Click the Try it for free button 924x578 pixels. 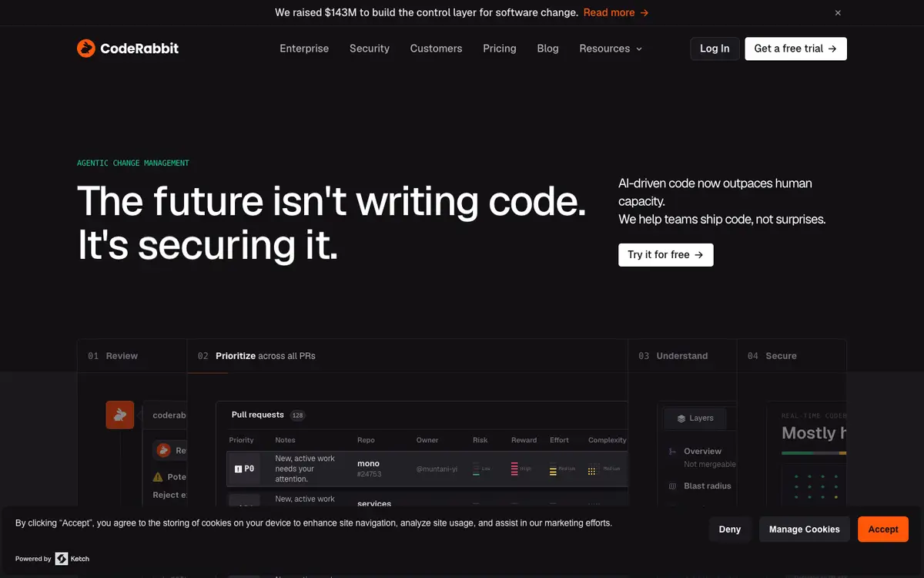666,255
